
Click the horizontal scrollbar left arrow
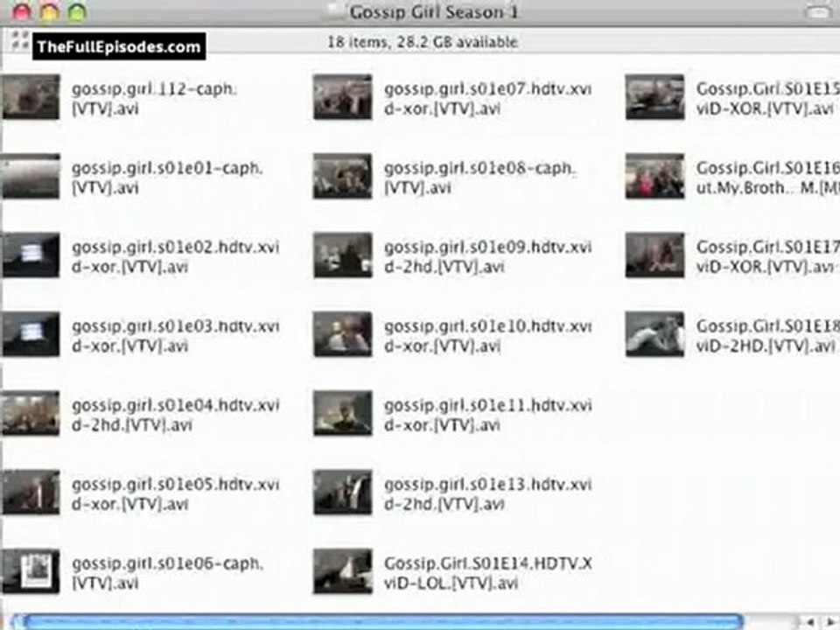coord(810,622)
